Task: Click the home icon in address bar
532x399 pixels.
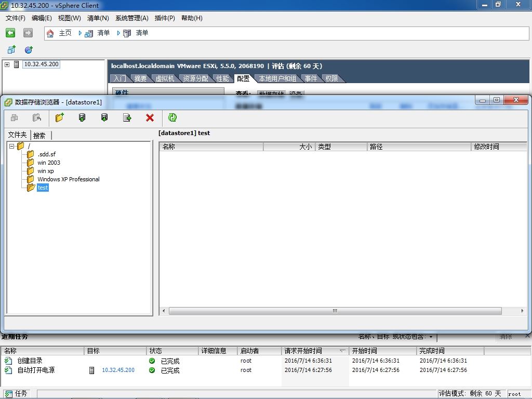Action: (x=50, y=33)
